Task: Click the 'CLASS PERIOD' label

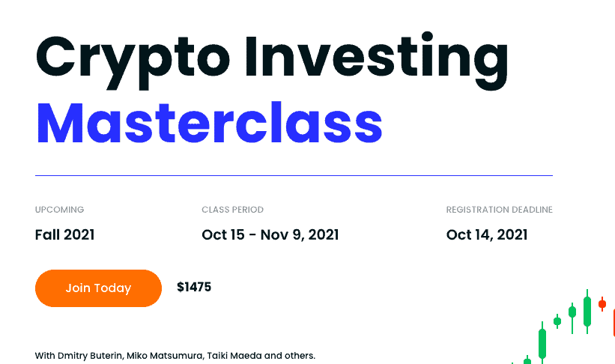Action: point(232,210)
